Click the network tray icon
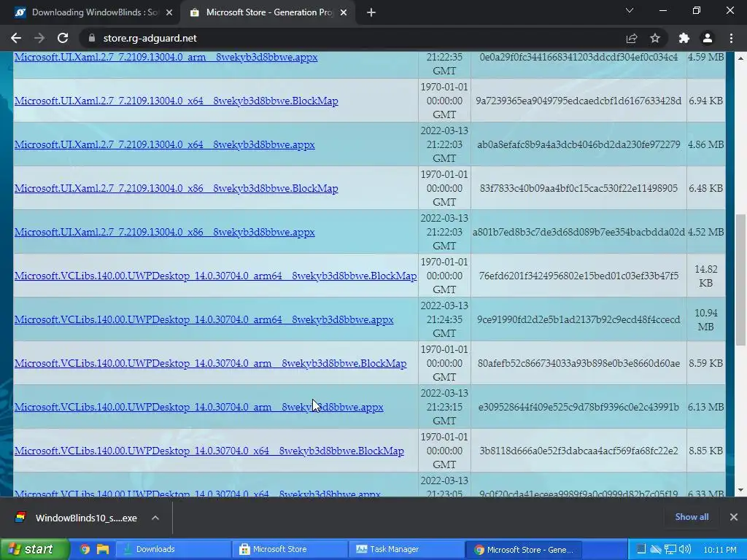The height and width of the screenshot is (560, 747). (670, 550)
